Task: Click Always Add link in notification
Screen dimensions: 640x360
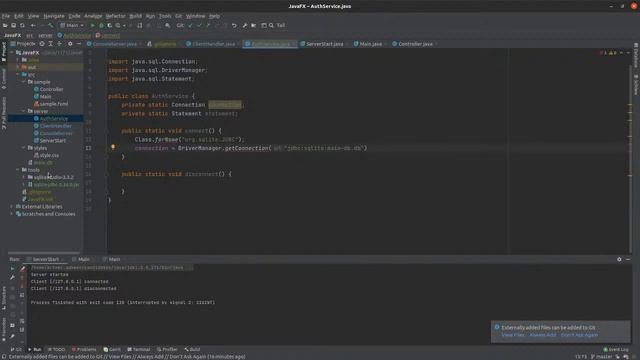Action: click(x=542, y=335)
